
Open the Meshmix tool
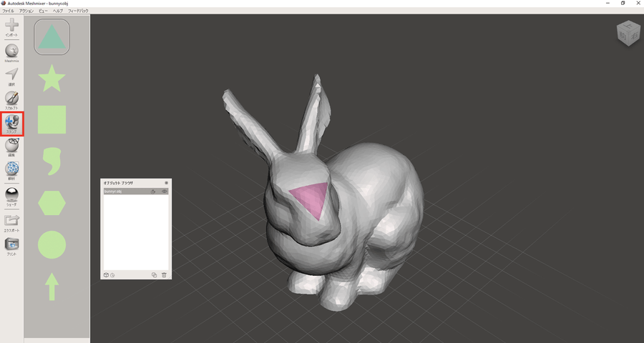pos(11,51)
